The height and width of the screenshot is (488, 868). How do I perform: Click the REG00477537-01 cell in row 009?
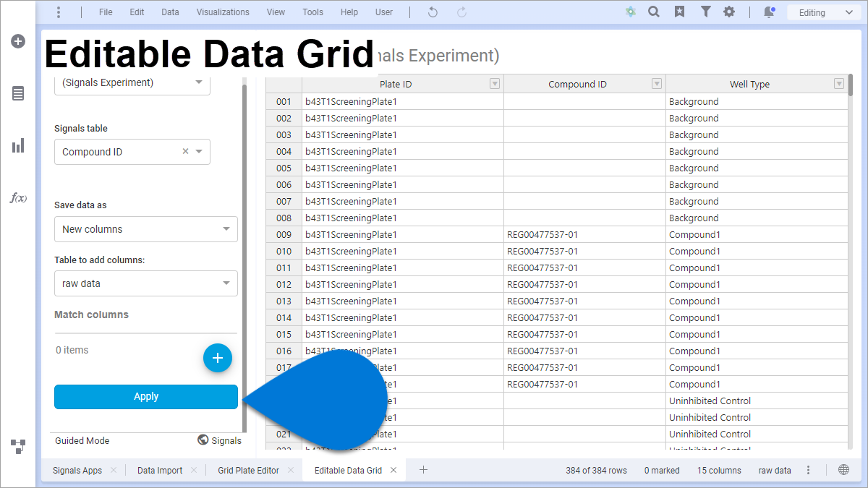(584, 235)
